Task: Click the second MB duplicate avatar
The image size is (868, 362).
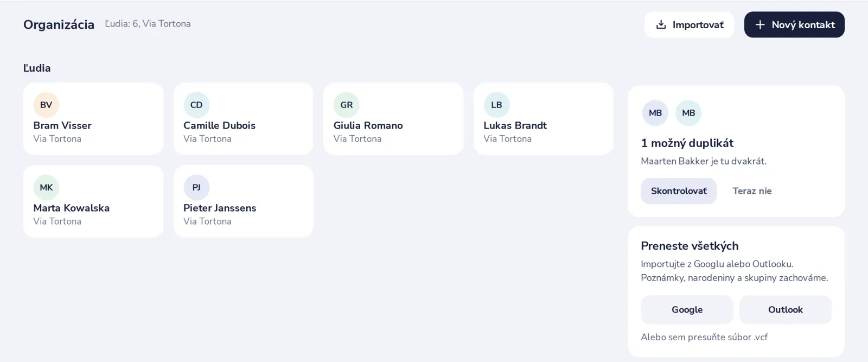Action: click(x=688, y=113)
